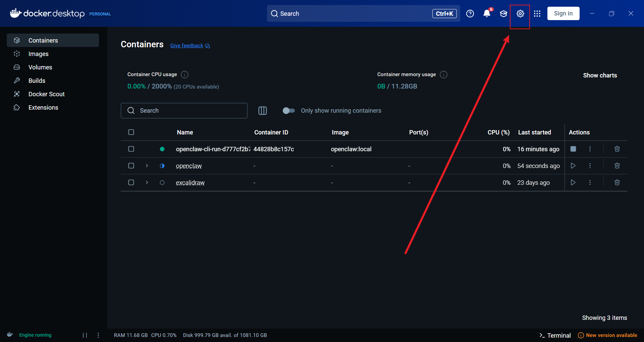Click the engine whale status icon

(10, 335)
